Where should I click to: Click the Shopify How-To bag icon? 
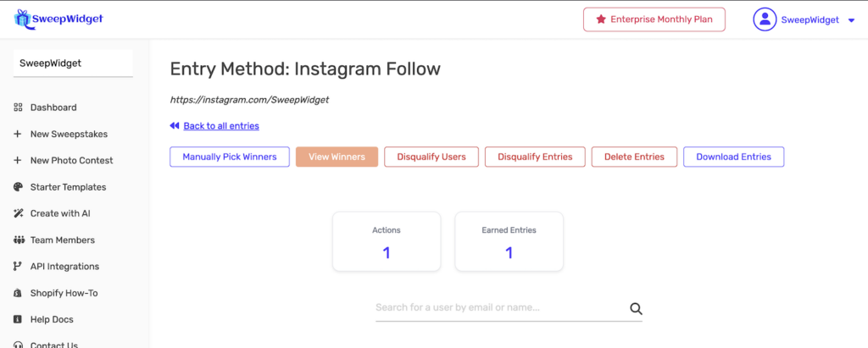point(18,293)
